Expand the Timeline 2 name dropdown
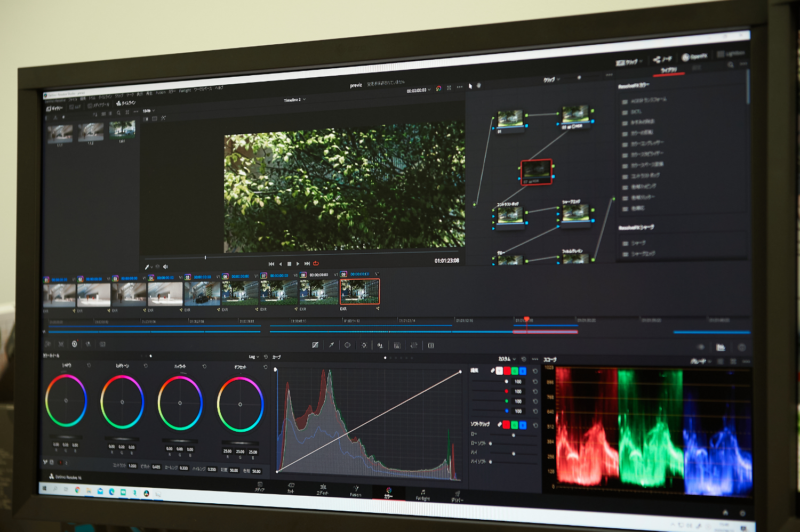This screenshot has height=532, width=800. (x=294, y=100)
